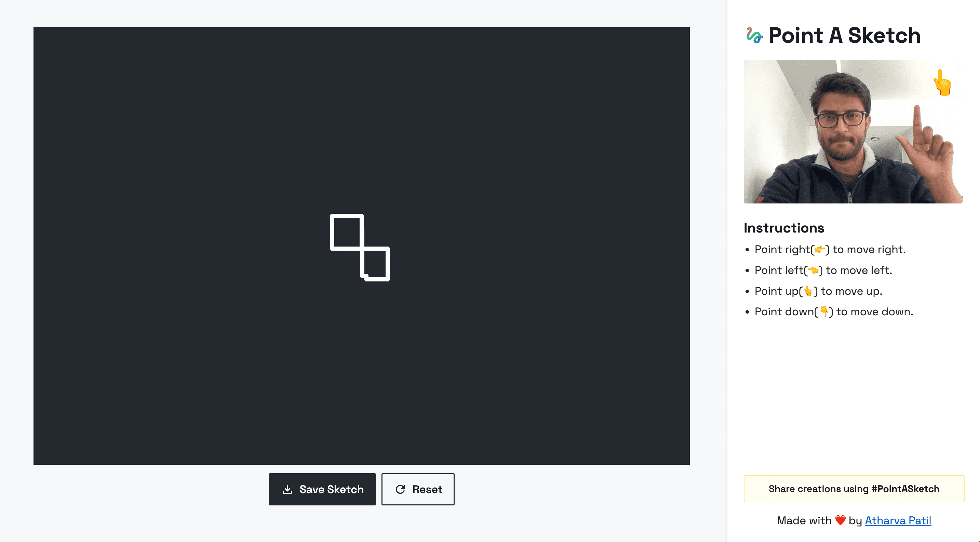This screenshot has width=980, height=542.
Task: Click the 'Point down to move down' instruction
Action: [833, 312]
